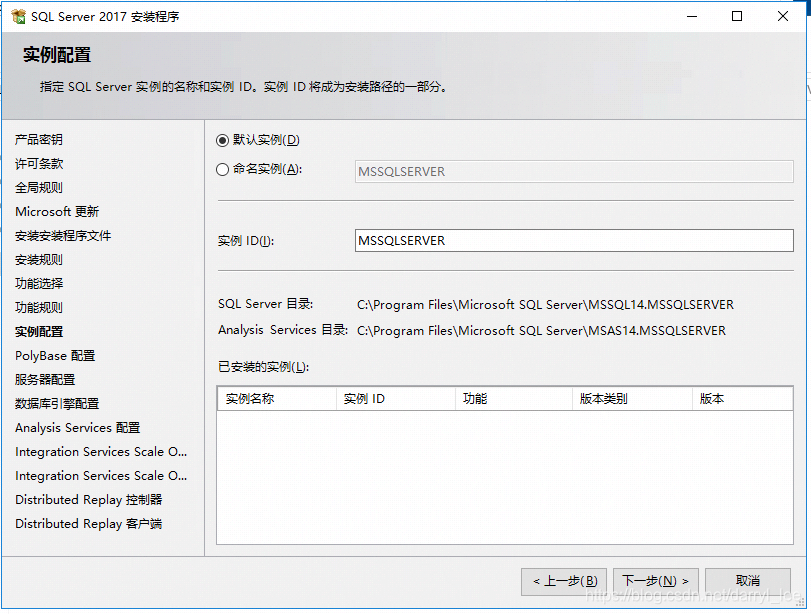811x614 pixels.
Task: Select current 实例配置 step in sidebar
Action: click(x=39, y=332)
